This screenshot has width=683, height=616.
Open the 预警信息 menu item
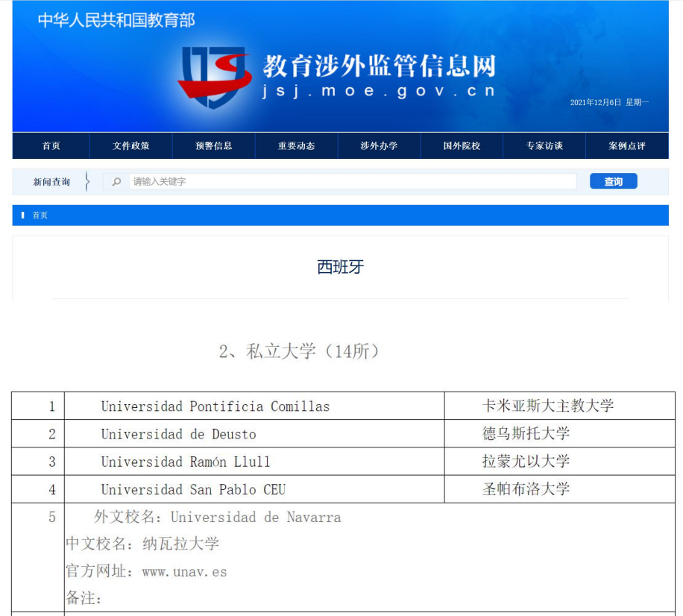click(x=214, y=145)
